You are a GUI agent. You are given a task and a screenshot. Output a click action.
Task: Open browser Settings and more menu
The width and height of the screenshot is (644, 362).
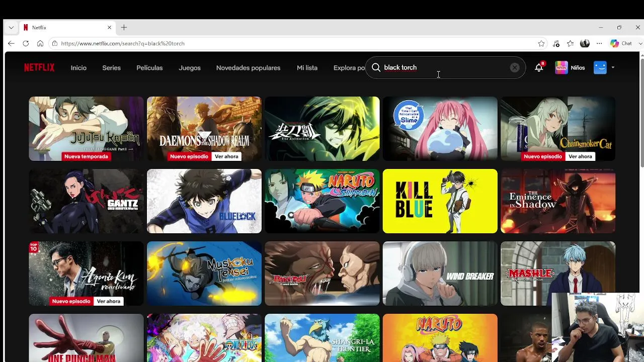[599, 43]
